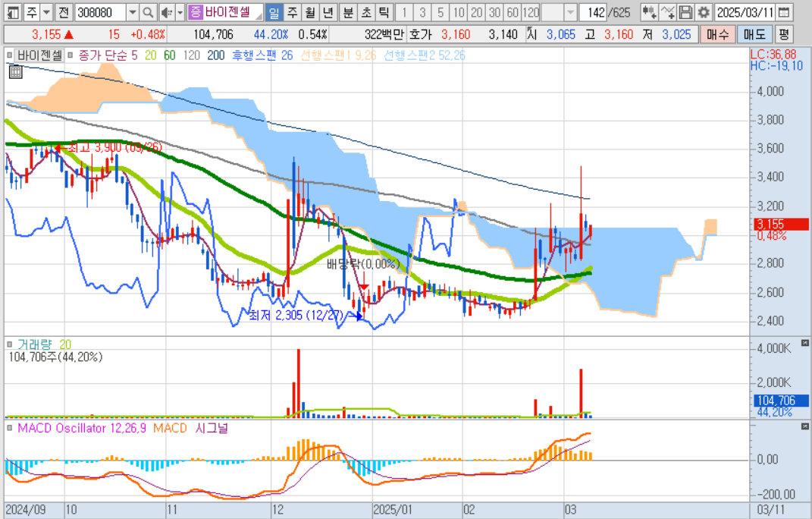Click the 거래량 volume indicator label

pos(35,344)
